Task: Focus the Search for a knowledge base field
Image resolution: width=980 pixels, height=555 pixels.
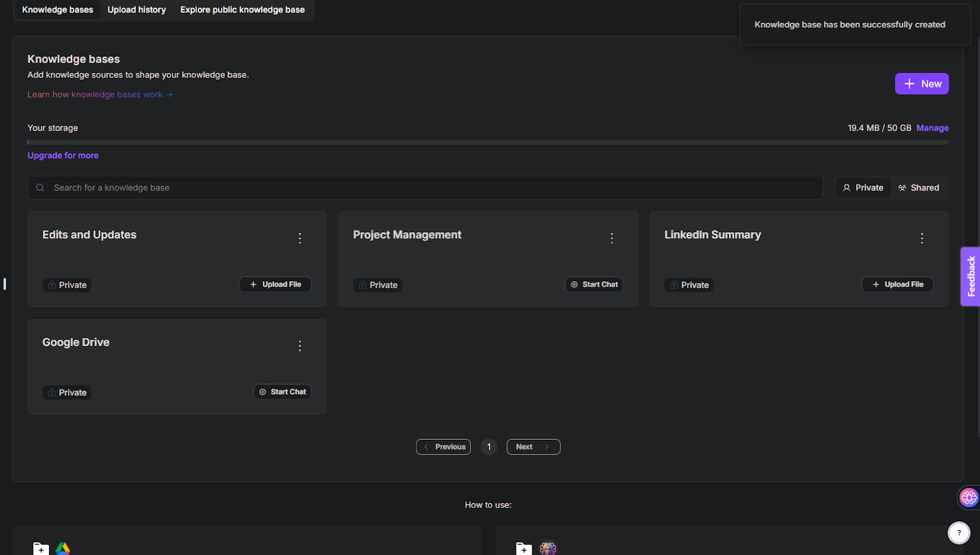Action: [x=425, y=187]
